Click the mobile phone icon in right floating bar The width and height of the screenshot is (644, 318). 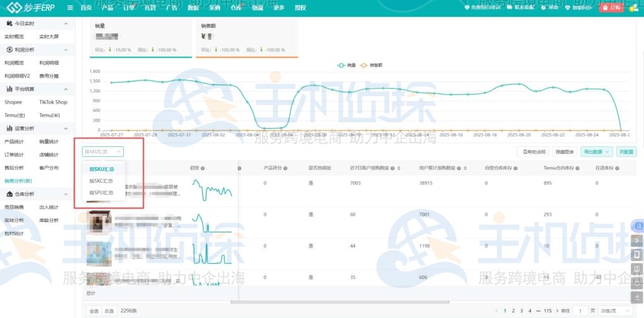(x=637, y=254)
